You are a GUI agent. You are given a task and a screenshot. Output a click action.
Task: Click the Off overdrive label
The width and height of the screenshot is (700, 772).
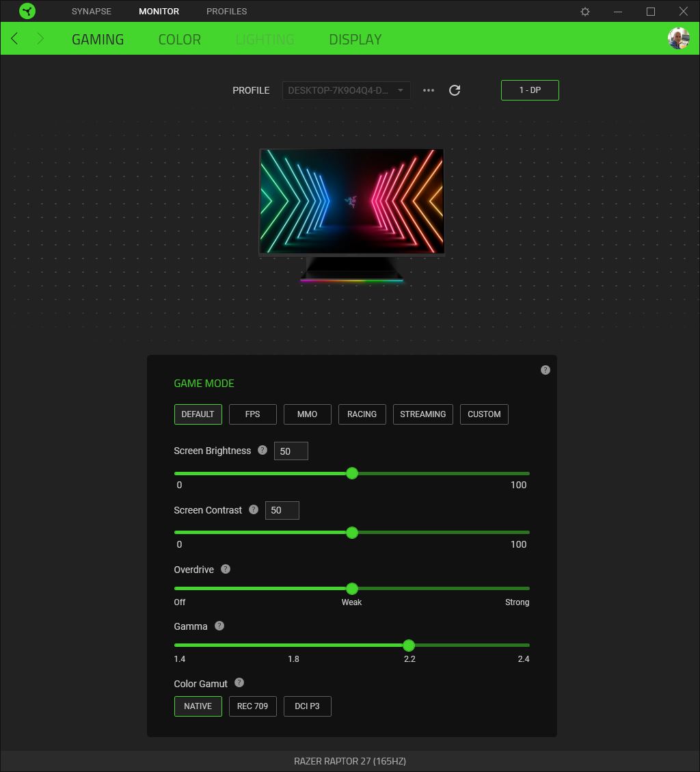180,602
